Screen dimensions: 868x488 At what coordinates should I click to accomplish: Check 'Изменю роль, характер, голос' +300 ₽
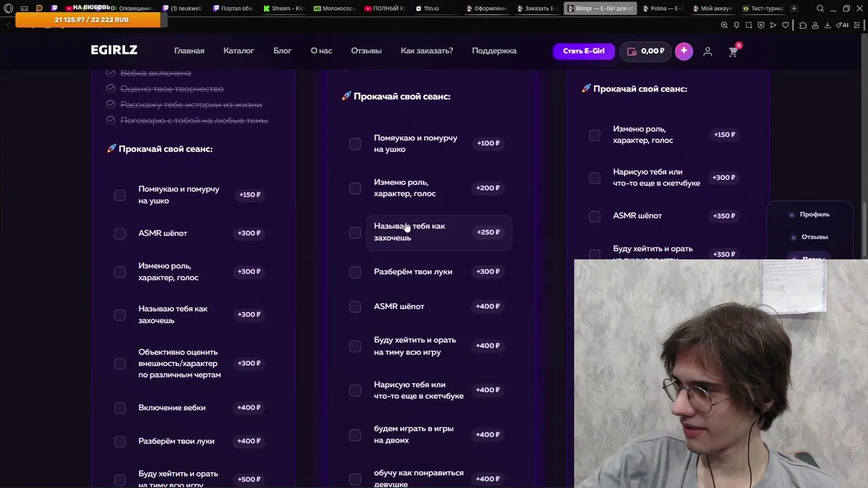coord(120,272)
